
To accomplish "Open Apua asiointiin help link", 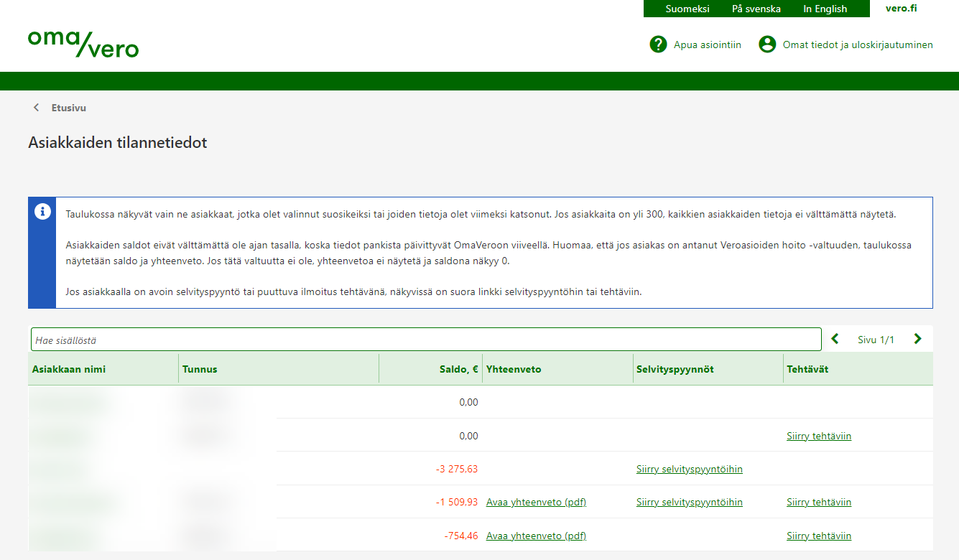I will coord(707,45).
